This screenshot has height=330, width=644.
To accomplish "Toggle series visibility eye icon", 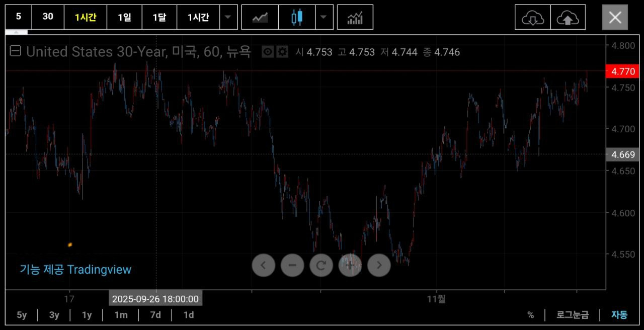I will pos(268,52).
